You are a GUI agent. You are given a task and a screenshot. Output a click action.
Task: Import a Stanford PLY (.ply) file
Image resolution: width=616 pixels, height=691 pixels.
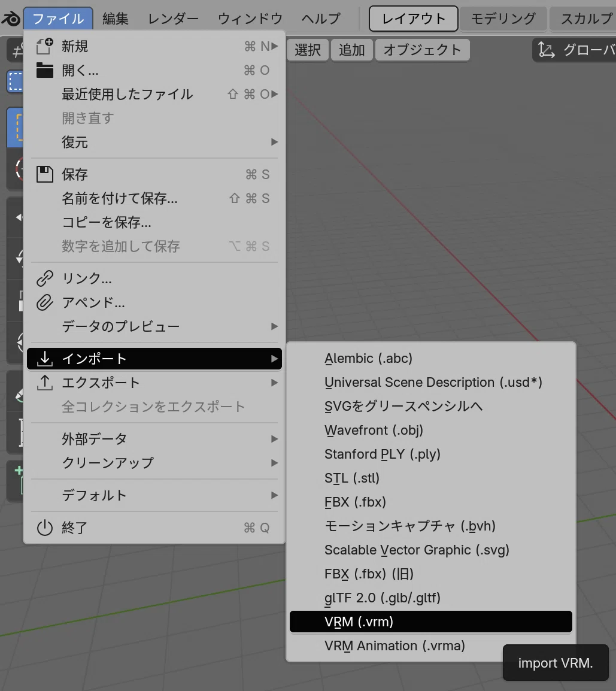[431, 454]
